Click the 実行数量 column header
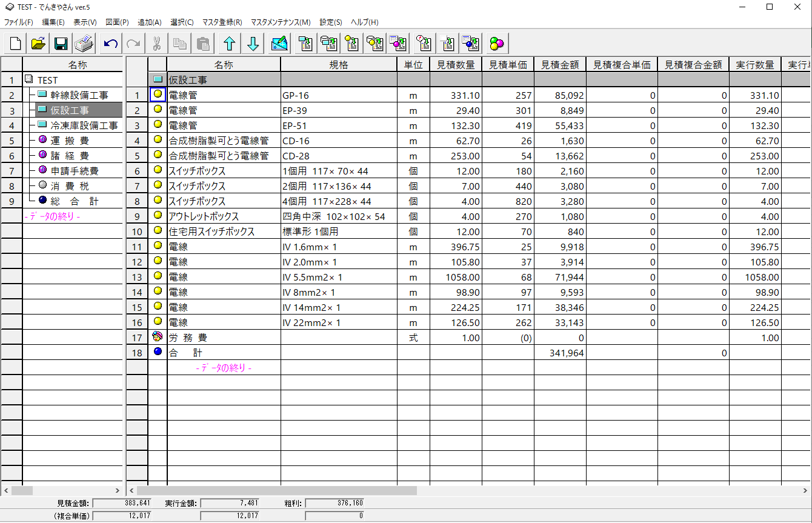 755,65
